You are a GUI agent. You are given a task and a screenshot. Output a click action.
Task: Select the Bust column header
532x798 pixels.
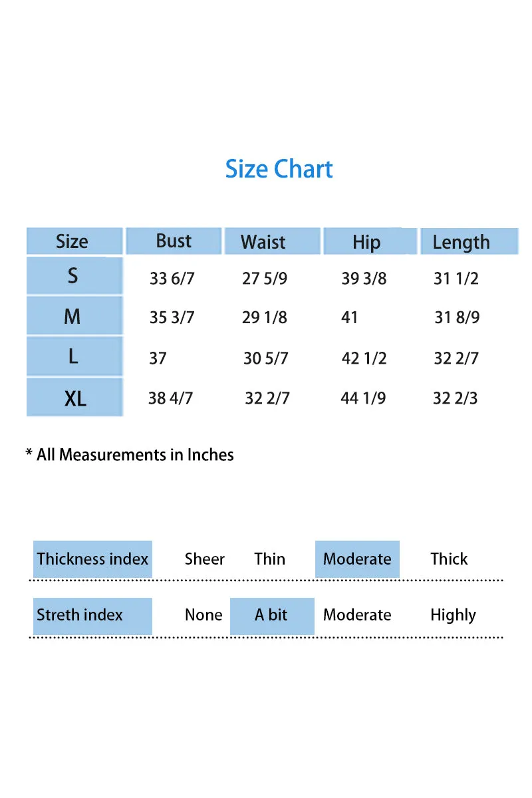click(174, 241)
